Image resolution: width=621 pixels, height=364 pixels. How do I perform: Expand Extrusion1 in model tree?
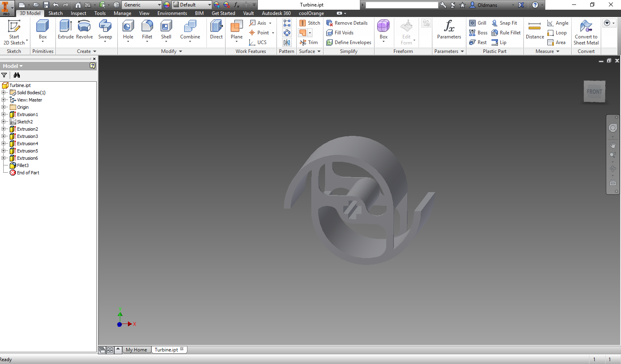coord(4,114)
